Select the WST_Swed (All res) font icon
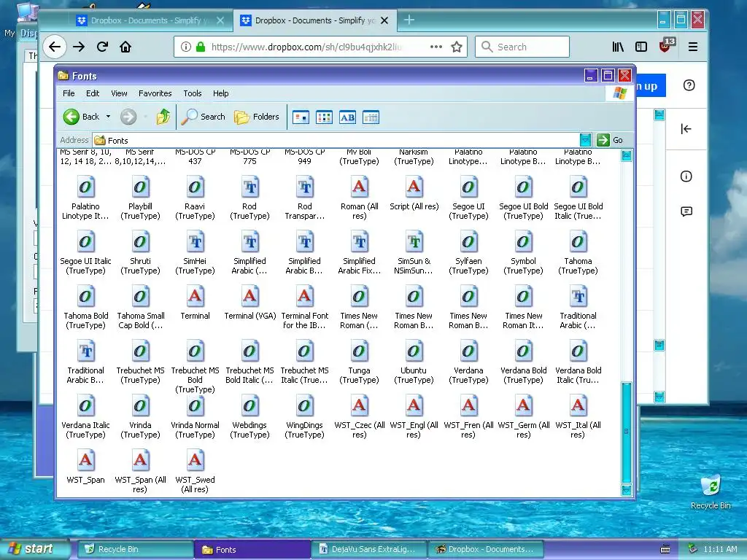This screenshot has width=747, height=560. (195, 461)
